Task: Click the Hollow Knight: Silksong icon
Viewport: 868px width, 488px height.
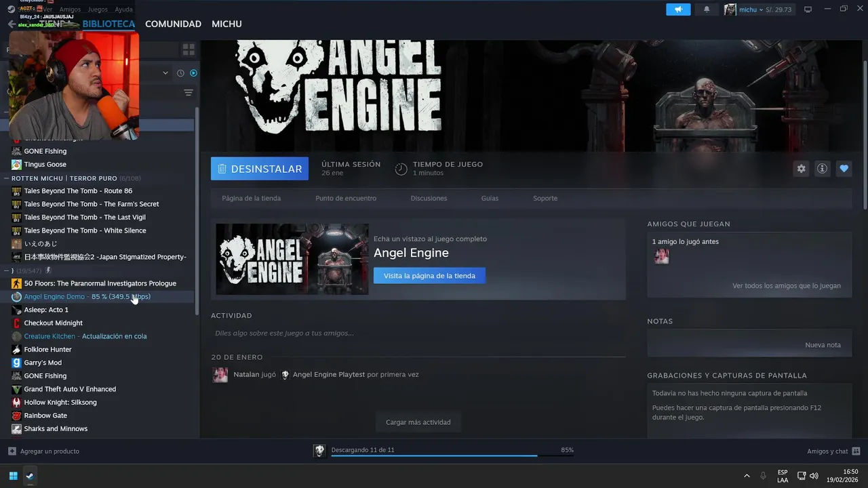Action: [x=16, y=403]
